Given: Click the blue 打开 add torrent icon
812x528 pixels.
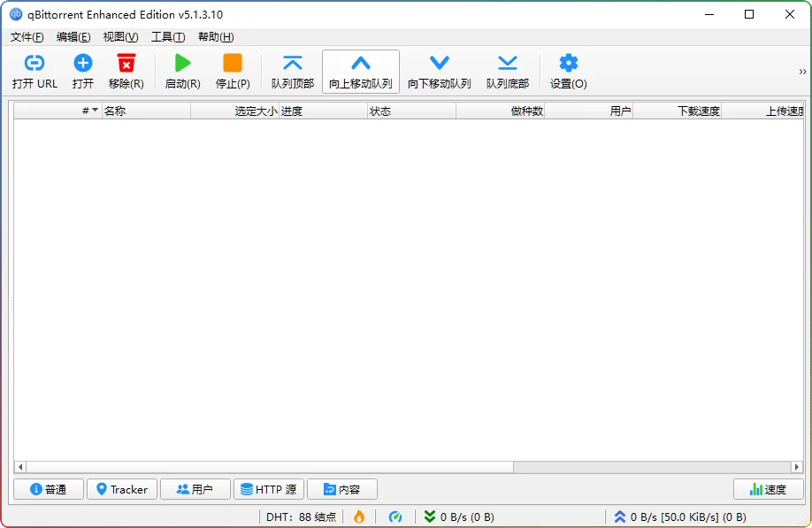Looking at the screenshot, I should (x=82, y=63).
